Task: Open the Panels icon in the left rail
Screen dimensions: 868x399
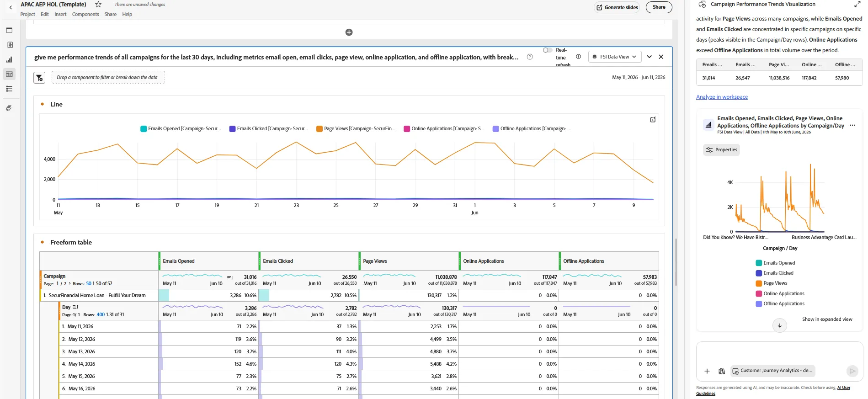Action: (x=9, y=30)
